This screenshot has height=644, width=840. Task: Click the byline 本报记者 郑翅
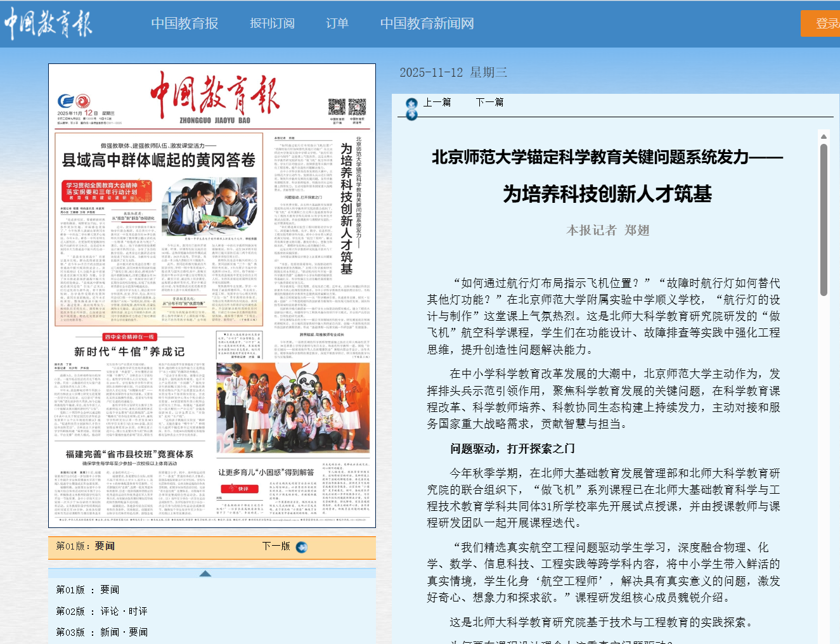(x=608, y=230)
